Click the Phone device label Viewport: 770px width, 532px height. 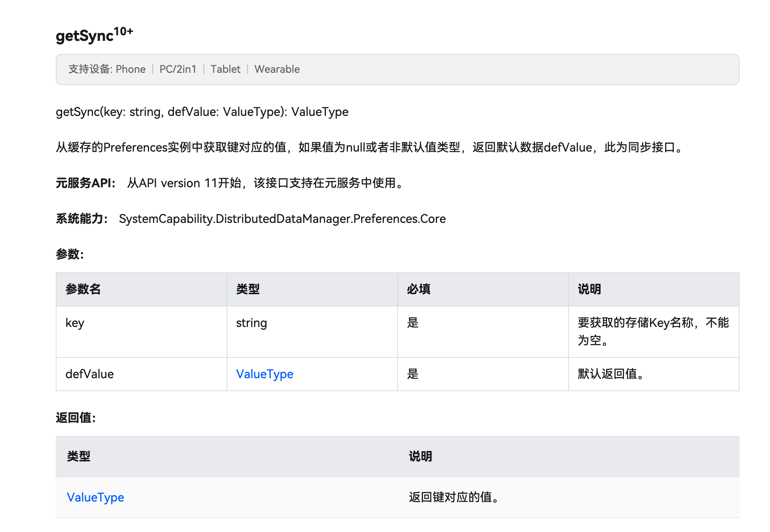[130, 69]
